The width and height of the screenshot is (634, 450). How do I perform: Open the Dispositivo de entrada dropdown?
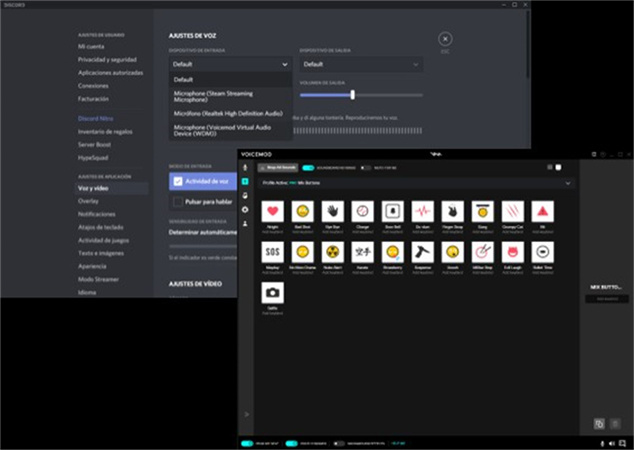(230, 64)
